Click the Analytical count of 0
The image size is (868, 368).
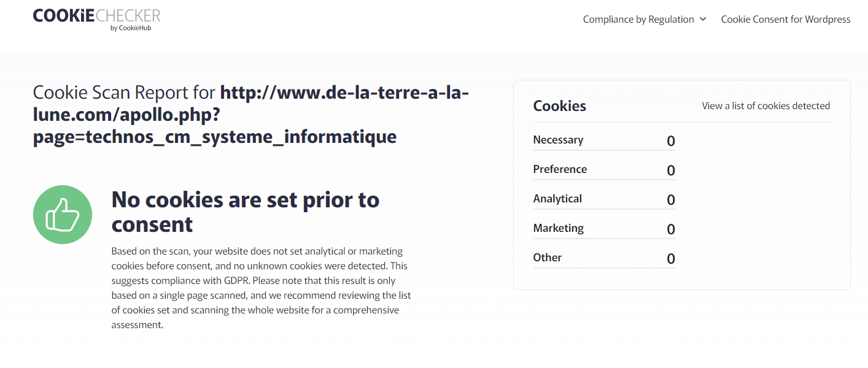[671, 200]
